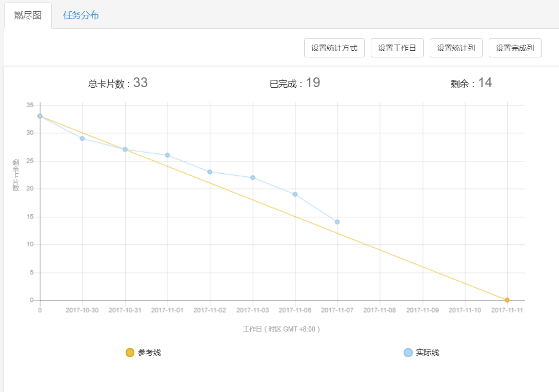Image resolution: width=559 pixels, height=392 pixels.
Task: Click y-axis value 10
Action: 30,244
